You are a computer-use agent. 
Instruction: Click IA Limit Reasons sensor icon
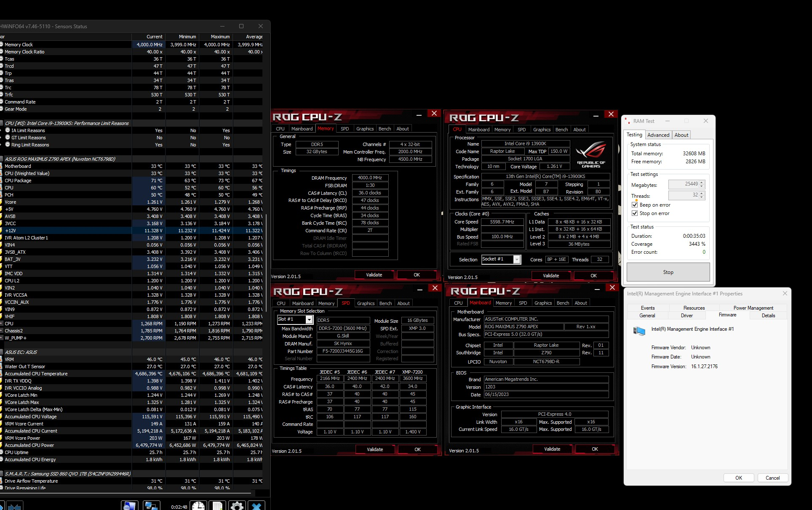(8, 130)
